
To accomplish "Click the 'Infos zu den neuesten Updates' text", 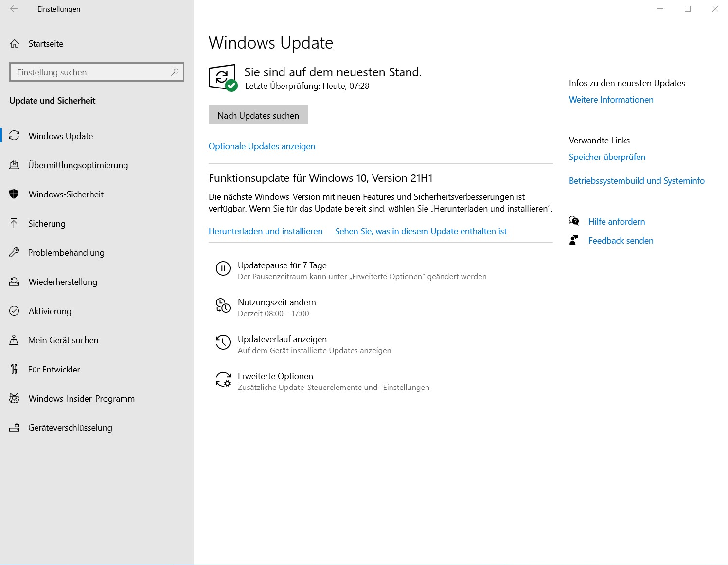I will coord(627,83).
